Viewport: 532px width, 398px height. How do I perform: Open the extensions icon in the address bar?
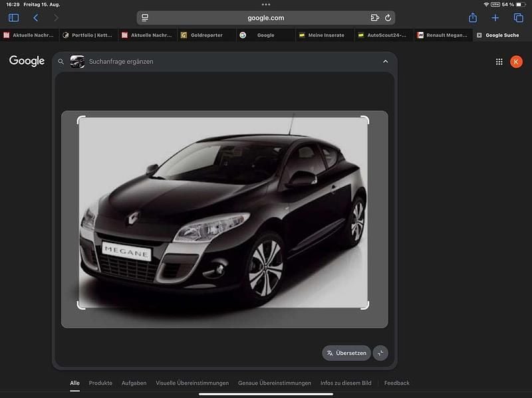click(x=374, y=18)
